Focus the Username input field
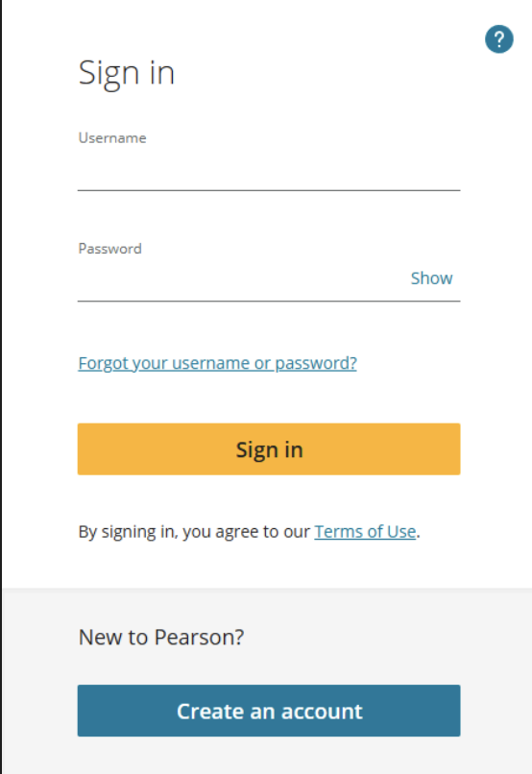This screenshot has height=774, width=532. [269, 172]
